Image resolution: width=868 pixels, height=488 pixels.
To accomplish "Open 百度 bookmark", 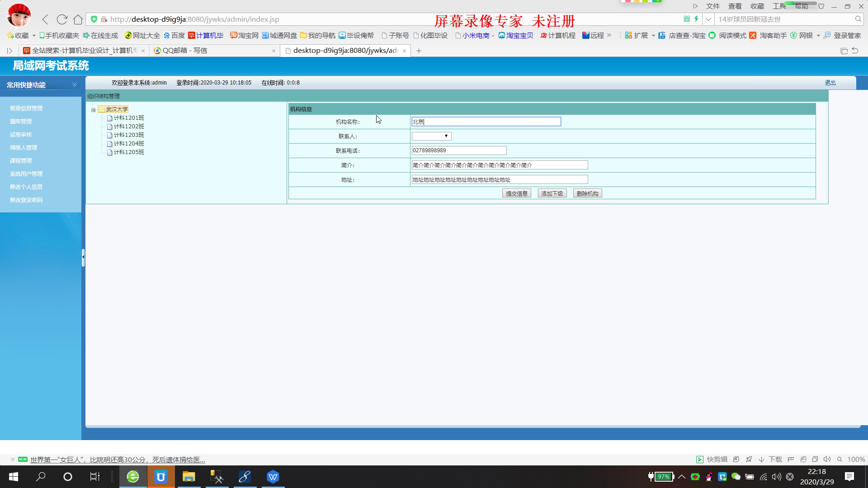I will tap(175, 35).
